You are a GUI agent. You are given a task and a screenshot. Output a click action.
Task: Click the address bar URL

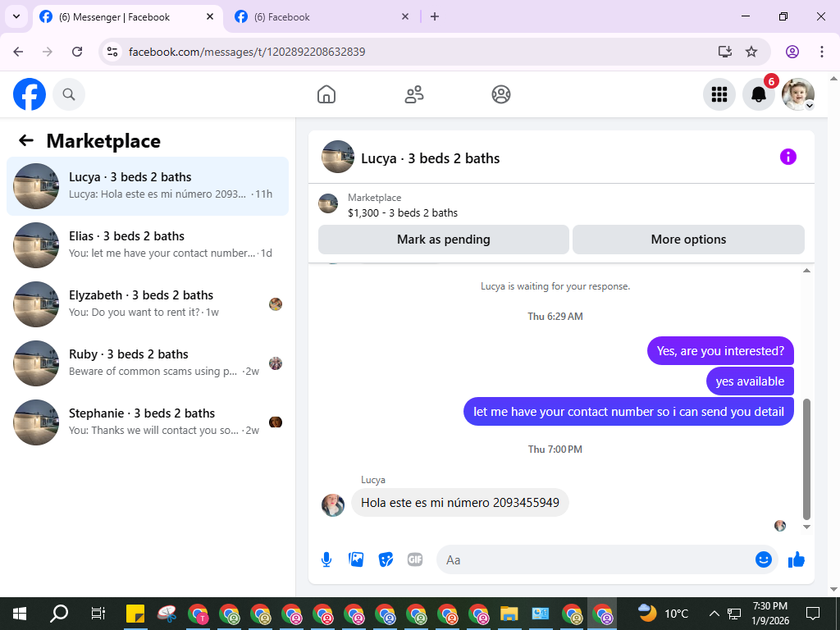(247, 52)
